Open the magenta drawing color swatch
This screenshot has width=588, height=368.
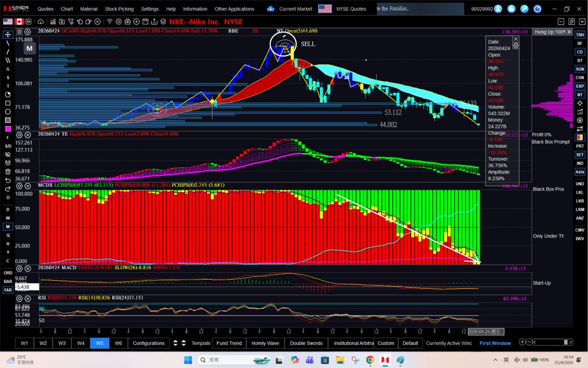[8, 129]
